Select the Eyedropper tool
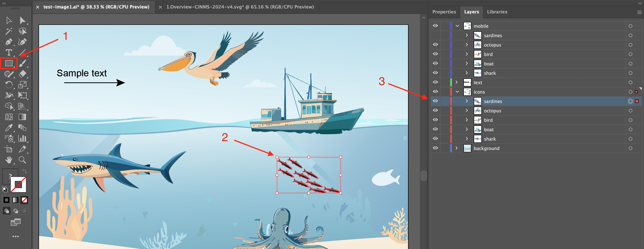Viewport: 644px width, 249px height. tap(9, 128)
